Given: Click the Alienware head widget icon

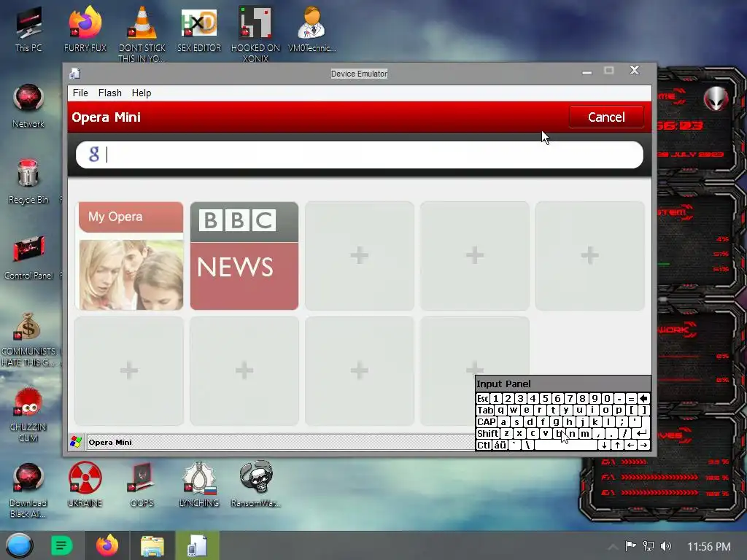Looking at the screenshot, I should (716, 99).
